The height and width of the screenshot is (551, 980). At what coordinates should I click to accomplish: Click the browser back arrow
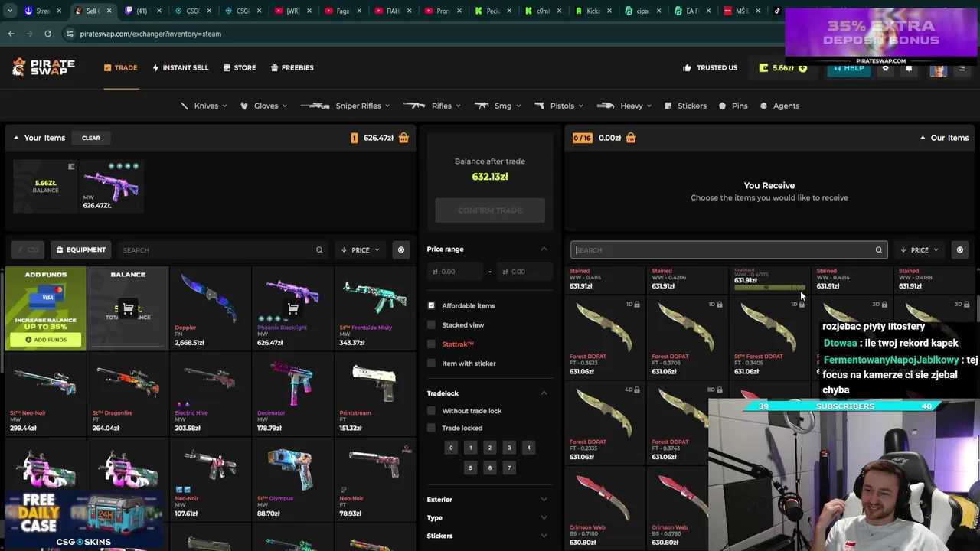coord(11,34)
